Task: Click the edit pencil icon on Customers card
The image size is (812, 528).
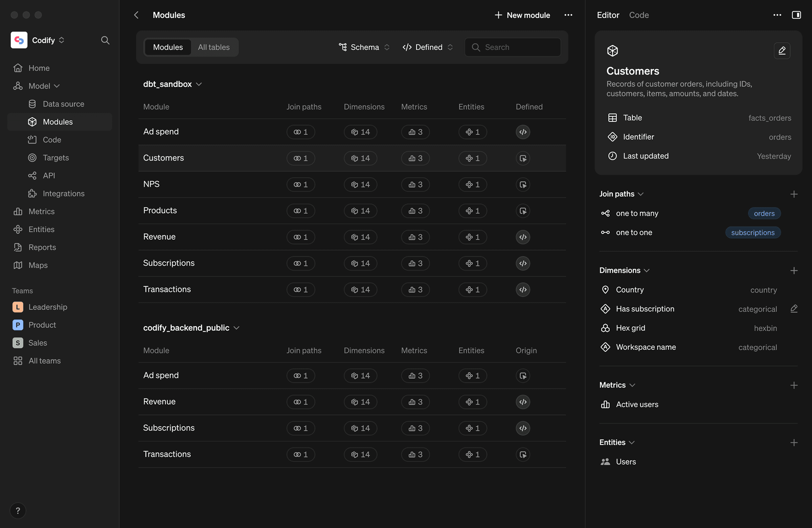Action: (782, 51)
